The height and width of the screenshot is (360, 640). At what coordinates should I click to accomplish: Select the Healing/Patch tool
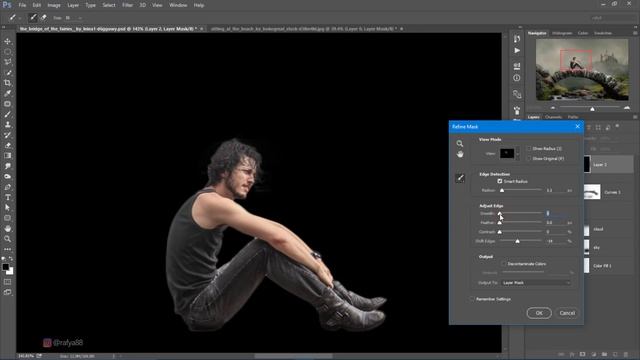point(8,104)
